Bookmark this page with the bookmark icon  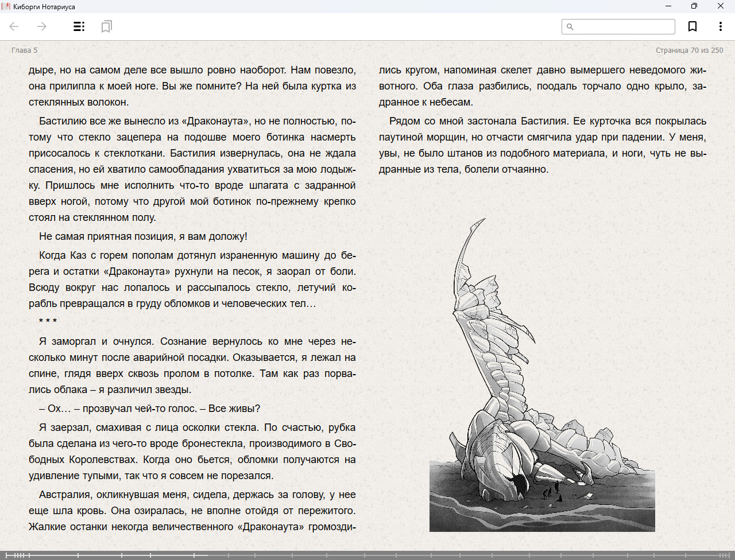693,26
